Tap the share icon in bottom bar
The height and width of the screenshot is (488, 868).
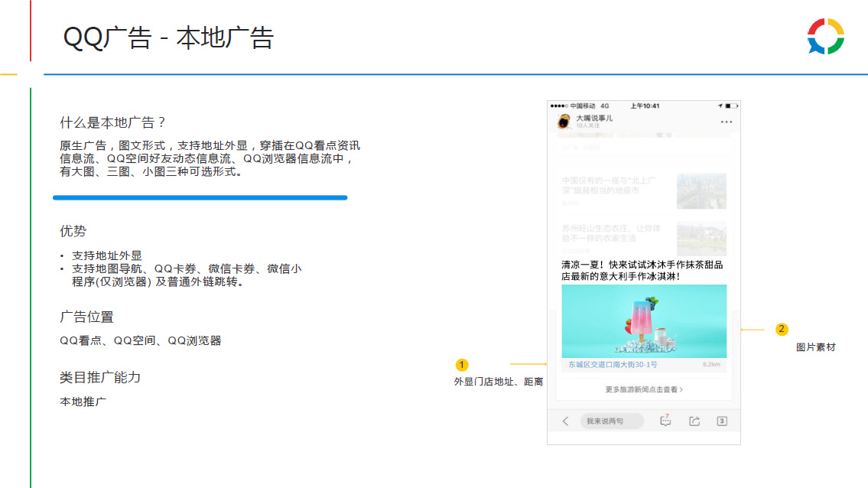(694, 421)
